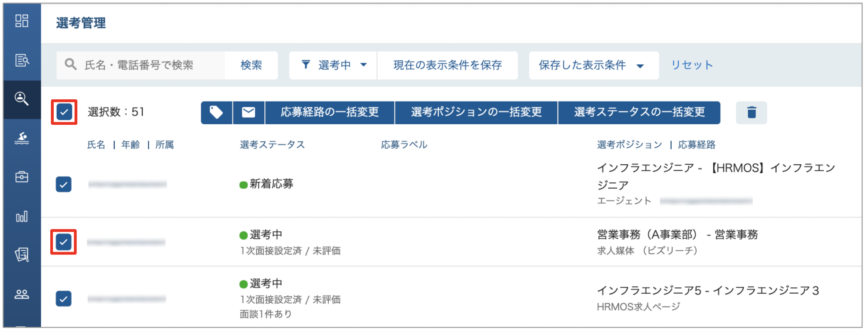Open the 保存した表示条件 dropdown
The width and height of the screenshot is (868, 332).
pos(593,65)
